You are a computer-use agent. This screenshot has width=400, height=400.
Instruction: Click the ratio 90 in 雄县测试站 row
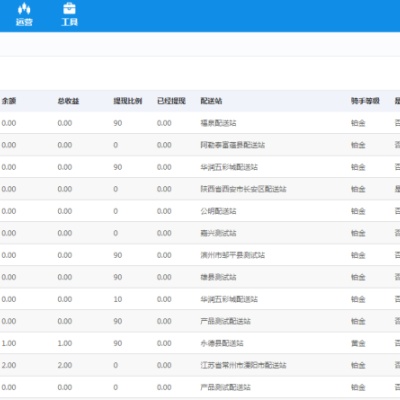point(118,277)
